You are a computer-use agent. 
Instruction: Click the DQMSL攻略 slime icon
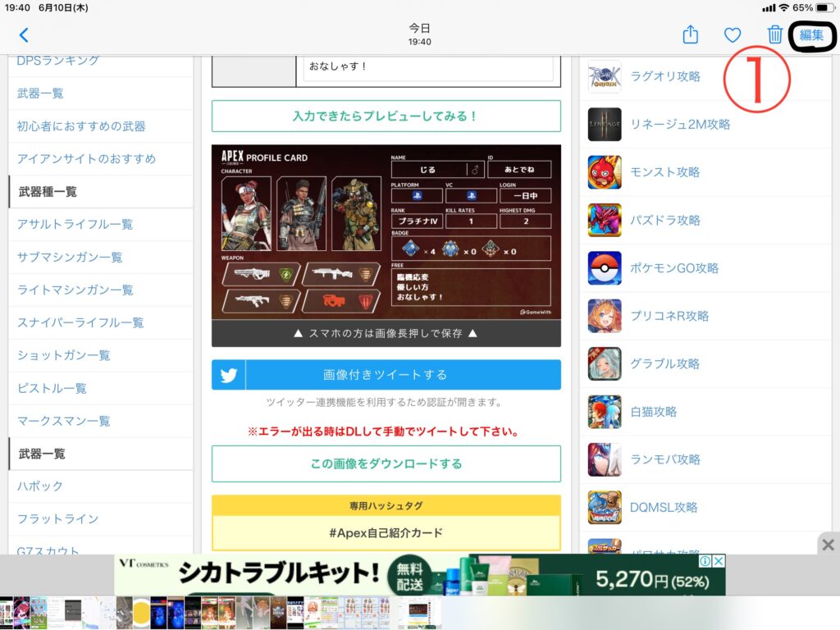(605, 507)
